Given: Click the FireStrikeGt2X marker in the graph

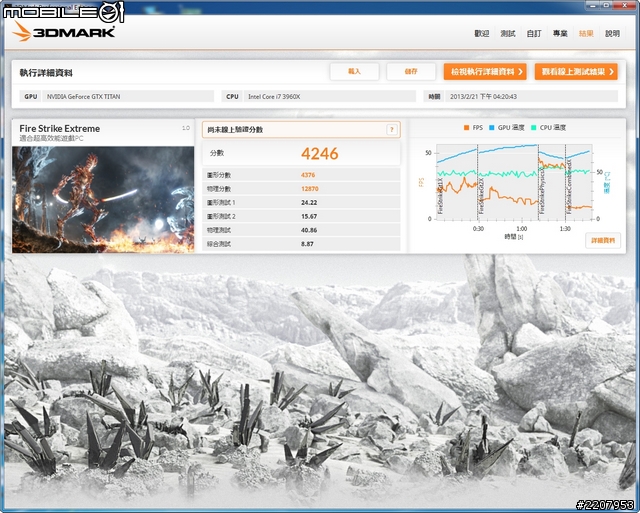Looking at the screenshot, I should (x=481, y=195).
